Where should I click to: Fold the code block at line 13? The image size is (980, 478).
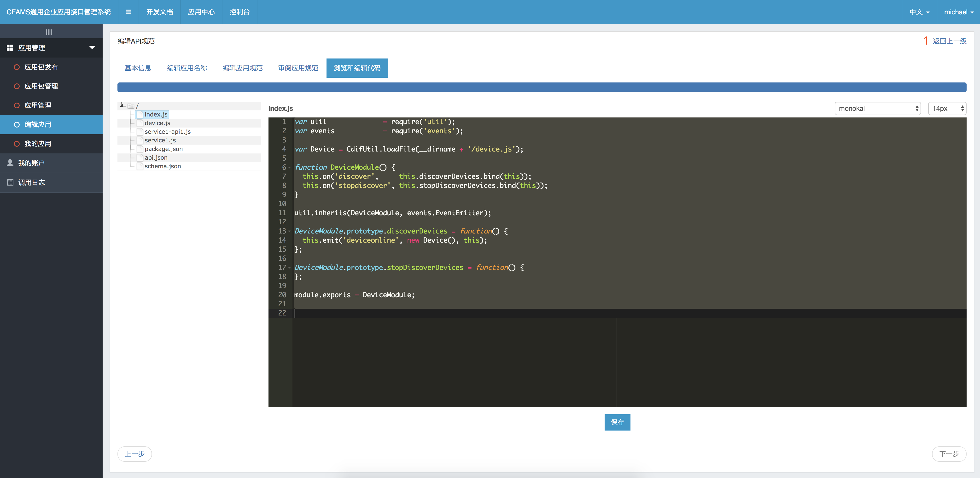290,231
